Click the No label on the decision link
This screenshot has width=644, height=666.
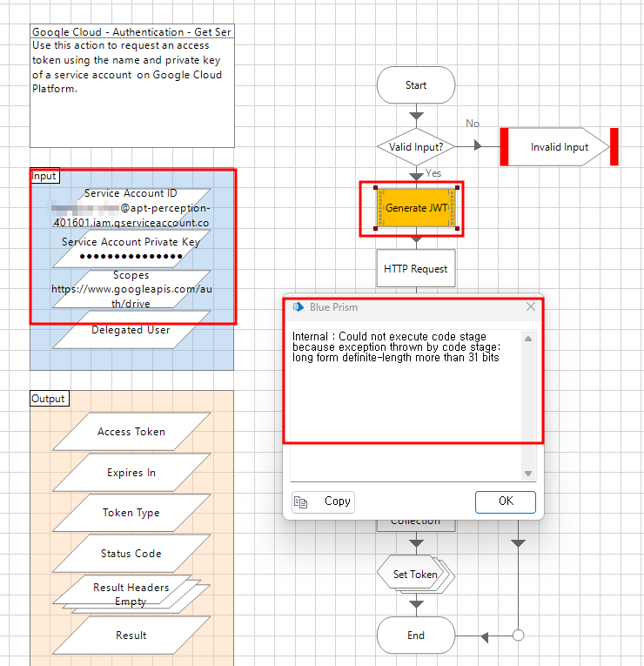tap(473, 123)
